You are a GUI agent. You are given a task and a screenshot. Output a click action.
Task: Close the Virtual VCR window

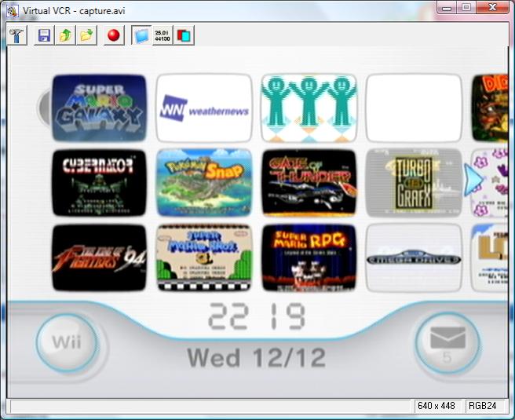pos(492,7)
